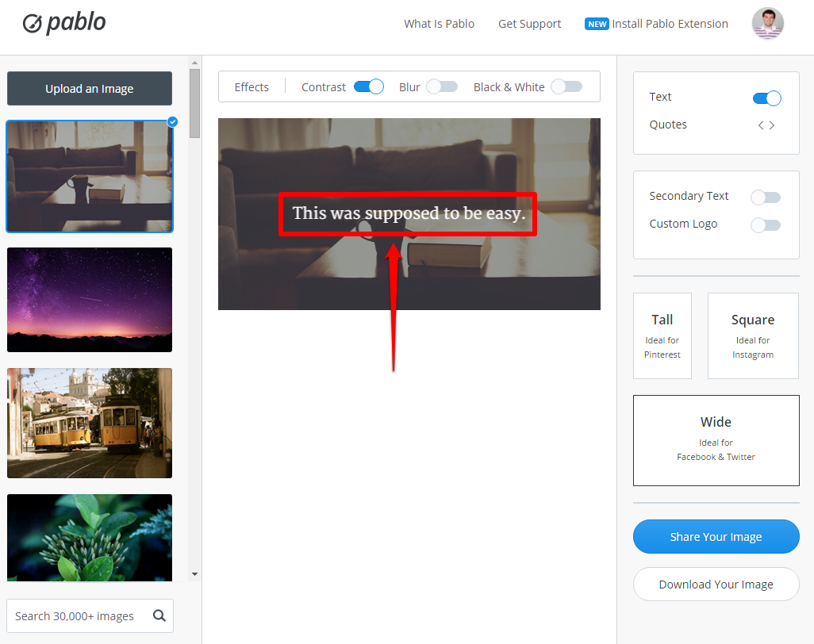The image size is (814, 644).
Task: Click Install Pablo Extension link
Action: pyautogui.click(x=670, y=24)
